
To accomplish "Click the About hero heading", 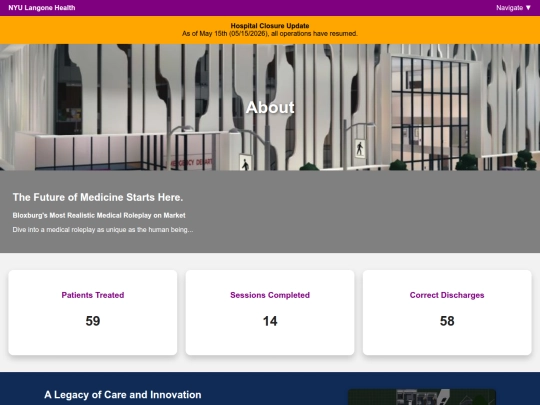I will point(270,107).
